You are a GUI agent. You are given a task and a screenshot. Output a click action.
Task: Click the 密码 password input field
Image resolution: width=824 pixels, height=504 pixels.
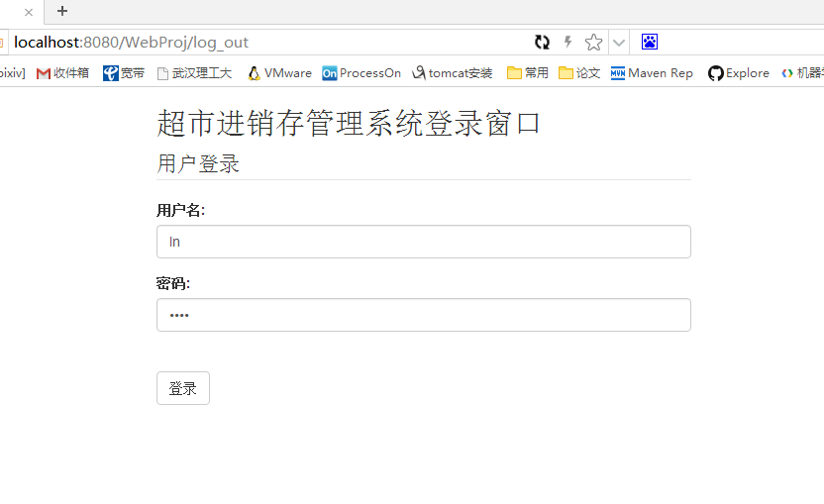pos(424,315)
